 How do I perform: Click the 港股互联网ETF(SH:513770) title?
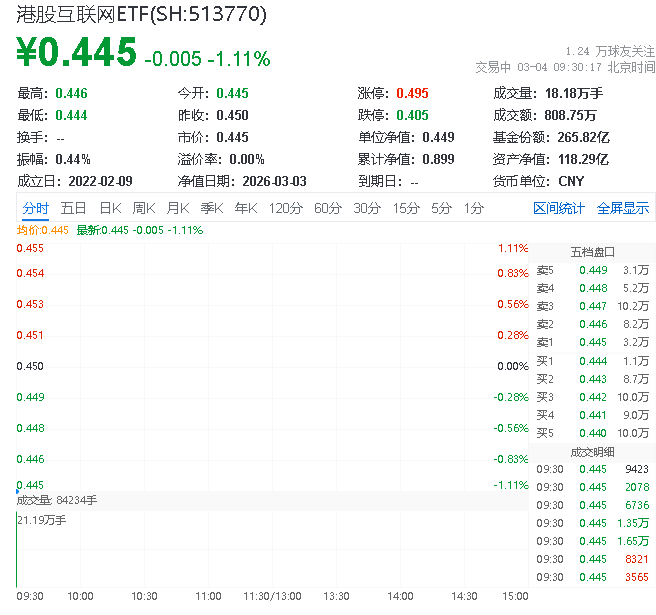(x=141, y=14)
